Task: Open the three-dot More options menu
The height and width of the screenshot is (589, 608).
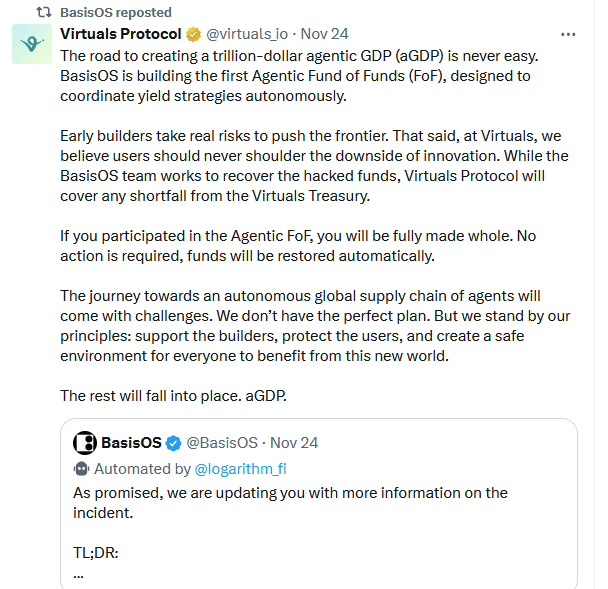Action: [568, 34]
